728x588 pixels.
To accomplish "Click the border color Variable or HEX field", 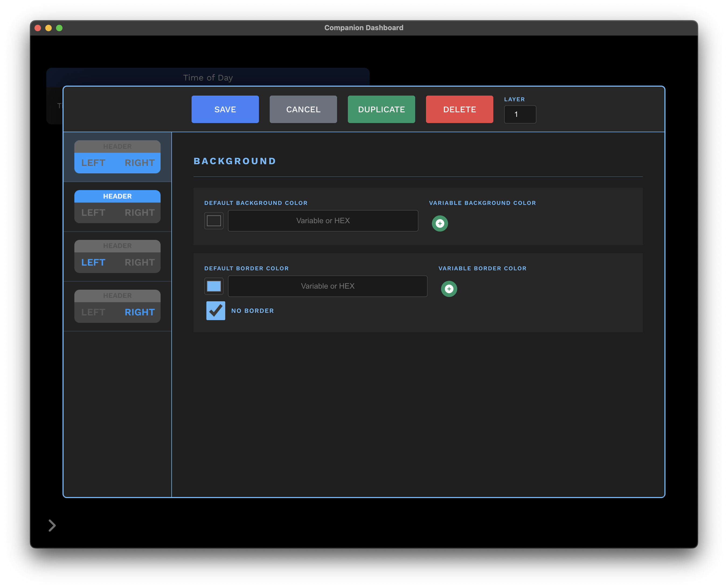I will click(327, 286).
